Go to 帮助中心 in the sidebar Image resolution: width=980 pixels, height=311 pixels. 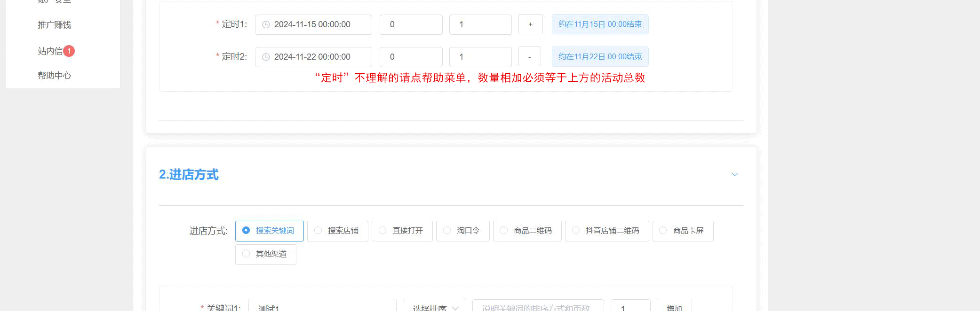coord(55,76)
